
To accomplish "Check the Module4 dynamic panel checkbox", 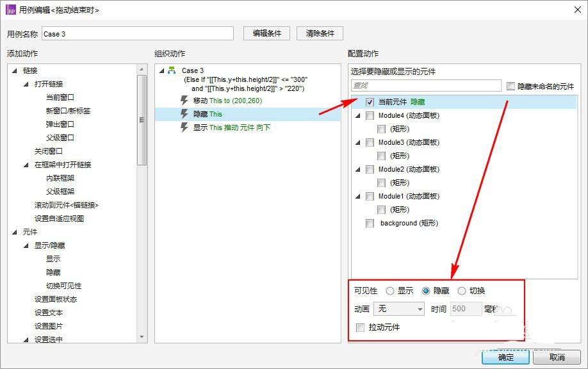I will (370, 115).
